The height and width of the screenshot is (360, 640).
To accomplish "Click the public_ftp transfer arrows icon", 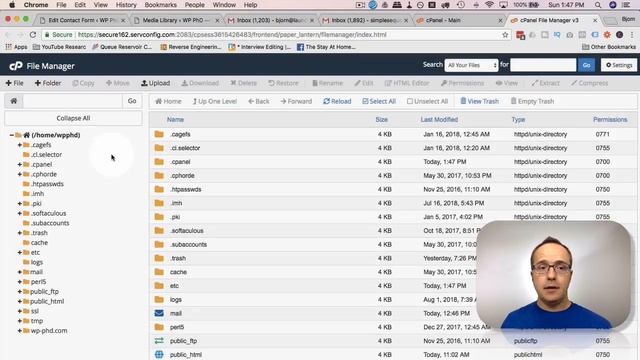I will pyautogui.click(x=159, y=340).
